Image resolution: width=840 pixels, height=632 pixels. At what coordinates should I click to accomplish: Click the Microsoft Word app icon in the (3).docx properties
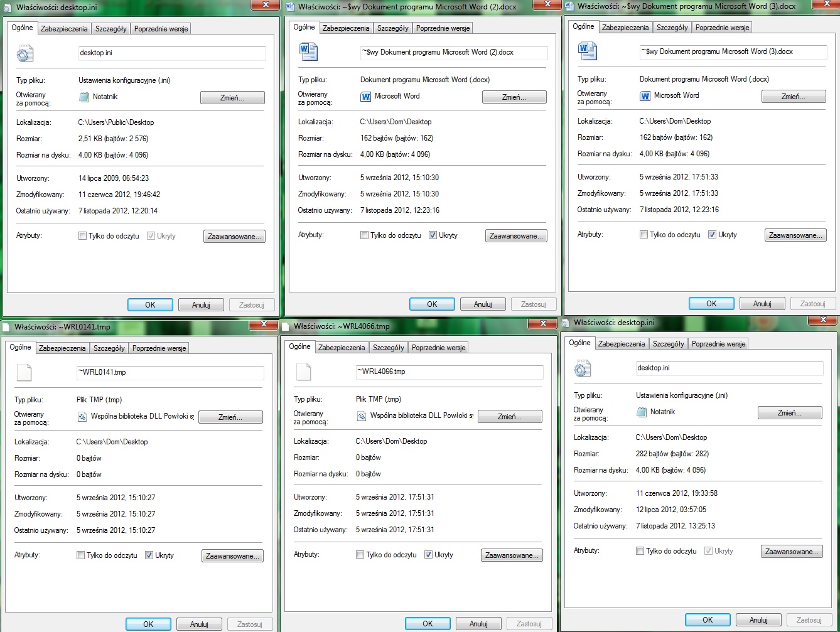(645, 96)
